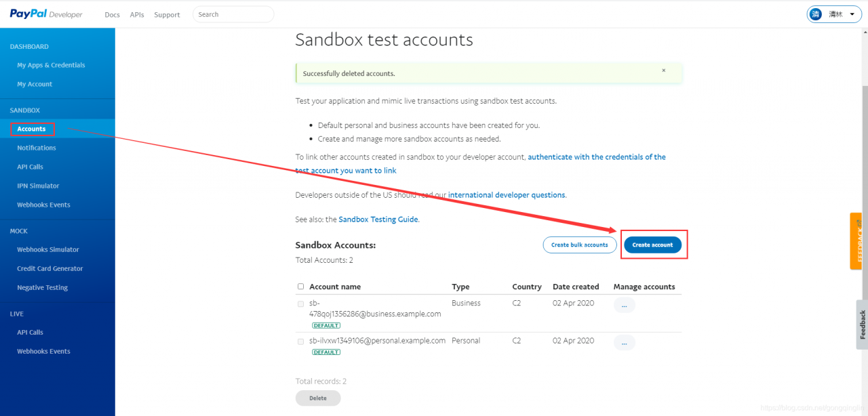This screenshot has height=416, width=868.
Task: Open Negative Testing page
Action: click(43, 287)
